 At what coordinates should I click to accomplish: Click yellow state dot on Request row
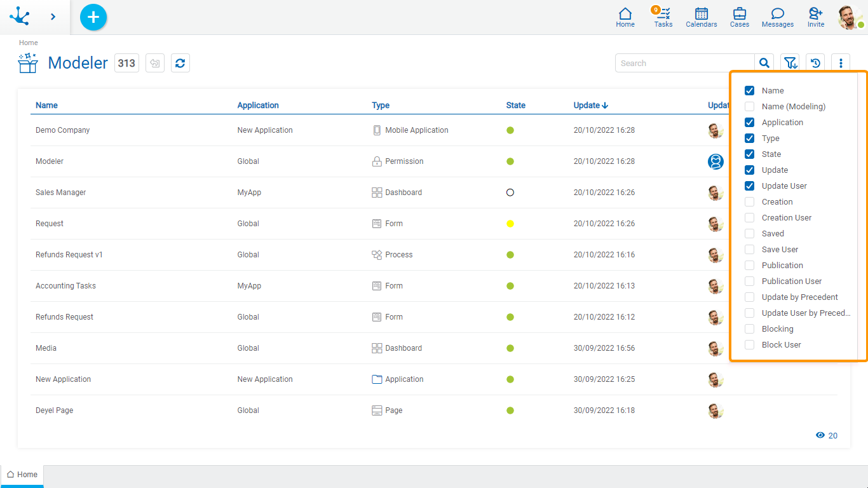point(510,224)
